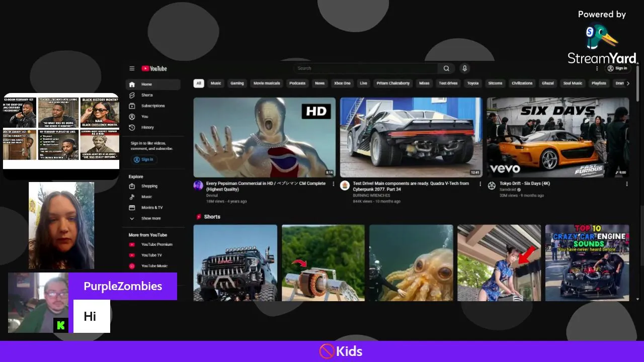
Task: Select the Pritam Chakraborty chip
Action: coord(393,83)
